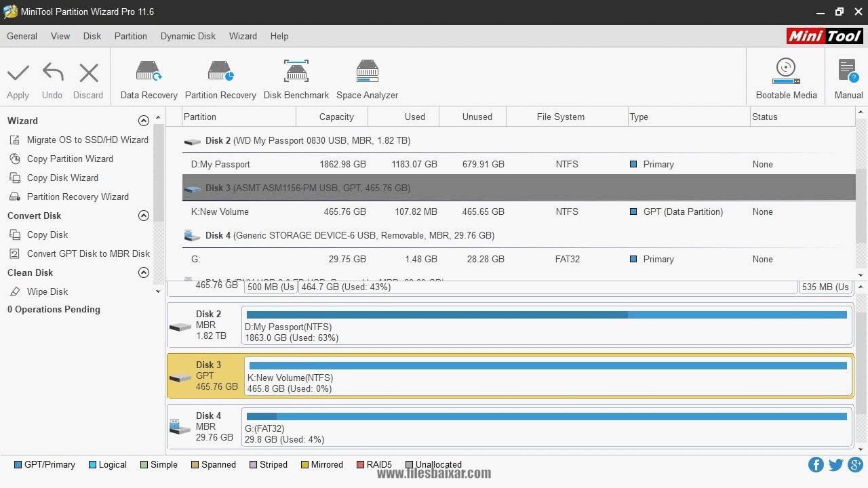868x488 pixels.
Task: Click 1183.07 GB used value for D:
Action: coord(414,164)
